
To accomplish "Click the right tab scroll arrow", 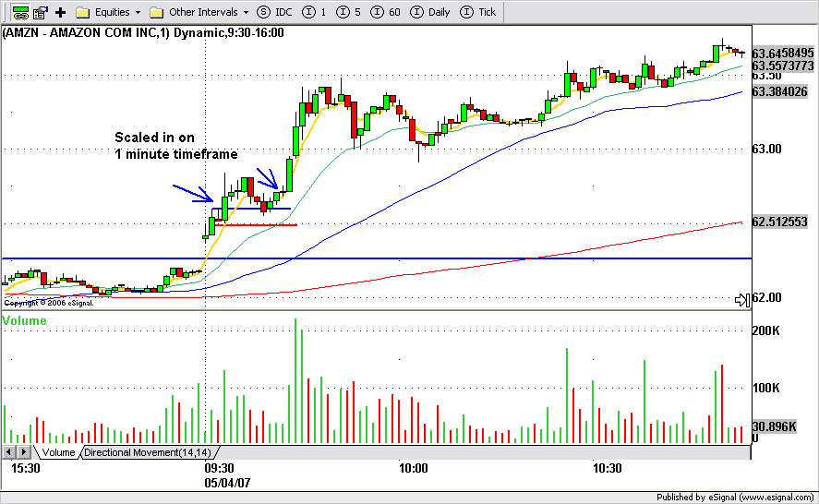I will pyautogui.click(x=23, y=451).
